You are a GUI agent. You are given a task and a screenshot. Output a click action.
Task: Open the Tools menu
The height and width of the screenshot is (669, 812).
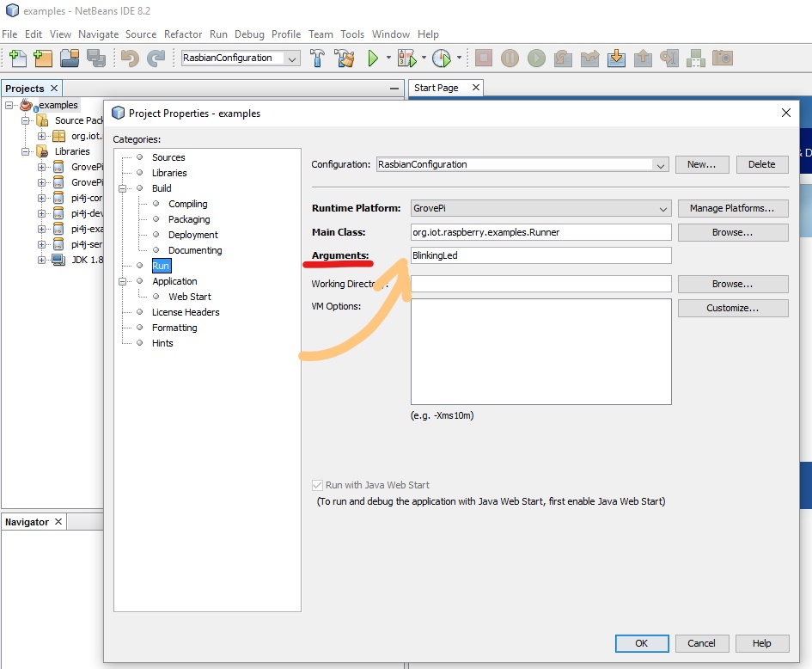[352, 34]
